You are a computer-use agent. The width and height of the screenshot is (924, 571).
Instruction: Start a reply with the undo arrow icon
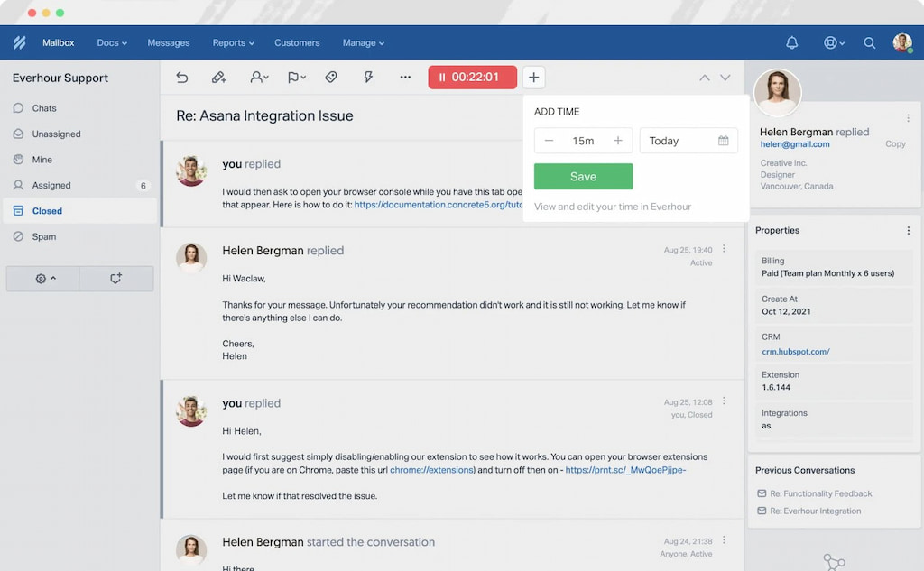tap(182, 78)
